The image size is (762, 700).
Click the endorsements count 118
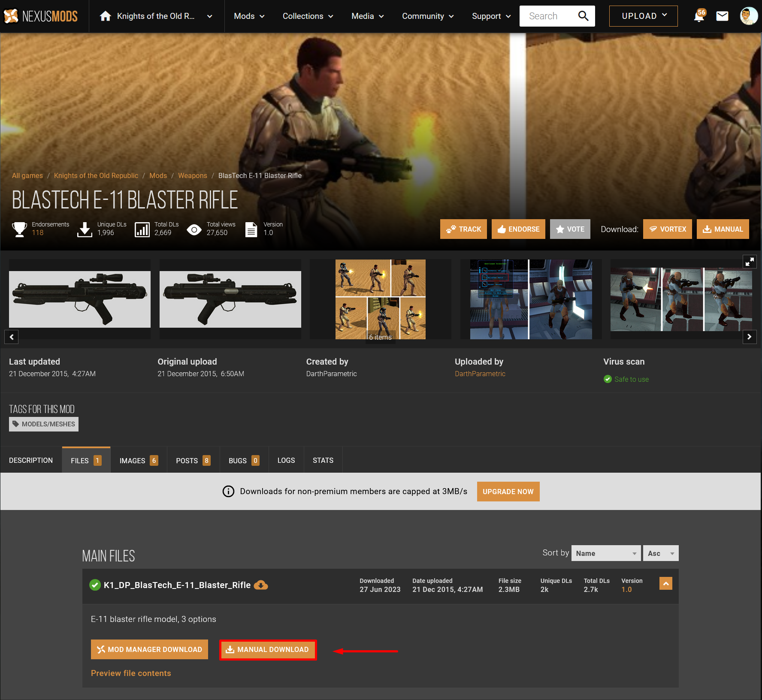(38, 232)
